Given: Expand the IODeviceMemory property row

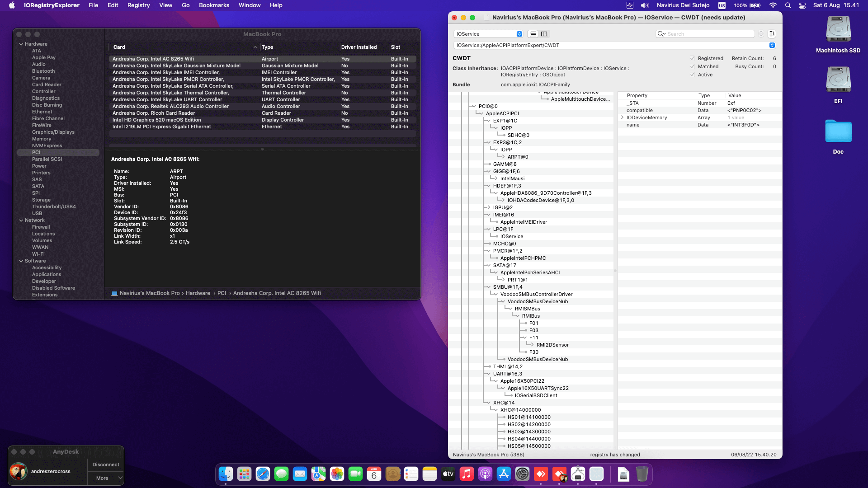Looking at the screenshot, I should point(623,117).
